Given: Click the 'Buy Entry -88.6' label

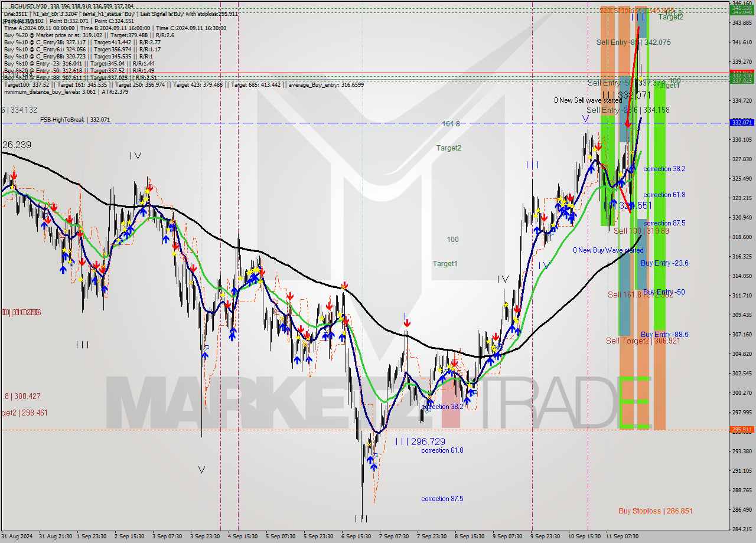Looking at the screenshot, I should [664, 335].
